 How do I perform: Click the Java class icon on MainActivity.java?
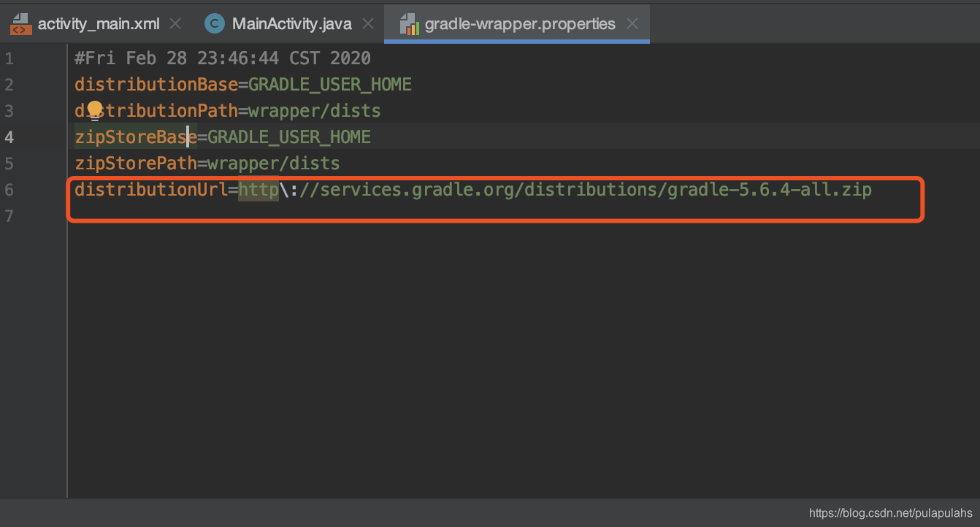(214, 23)
